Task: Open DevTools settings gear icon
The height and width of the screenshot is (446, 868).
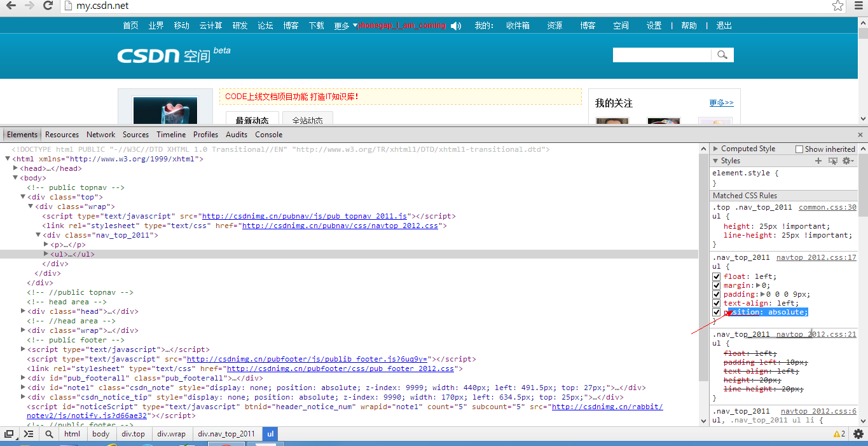Action: (x=858, y=434)
